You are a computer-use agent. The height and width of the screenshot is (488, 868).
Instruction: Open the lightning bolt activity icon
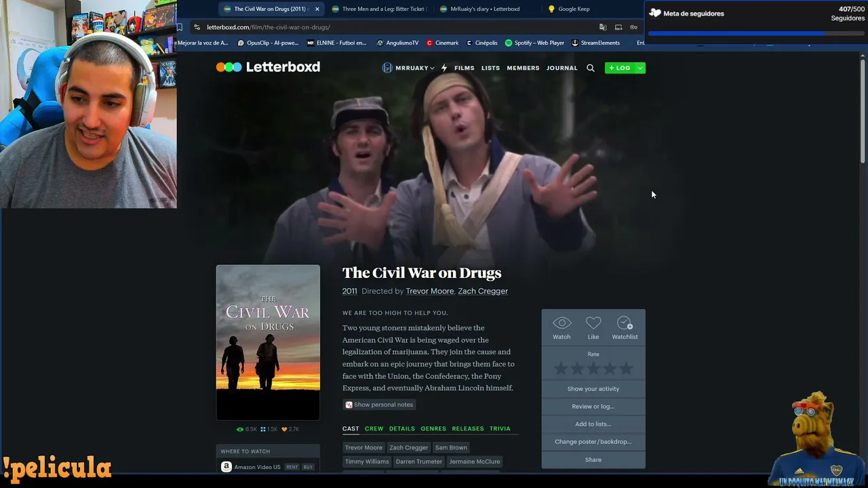[x=444, y=68]
